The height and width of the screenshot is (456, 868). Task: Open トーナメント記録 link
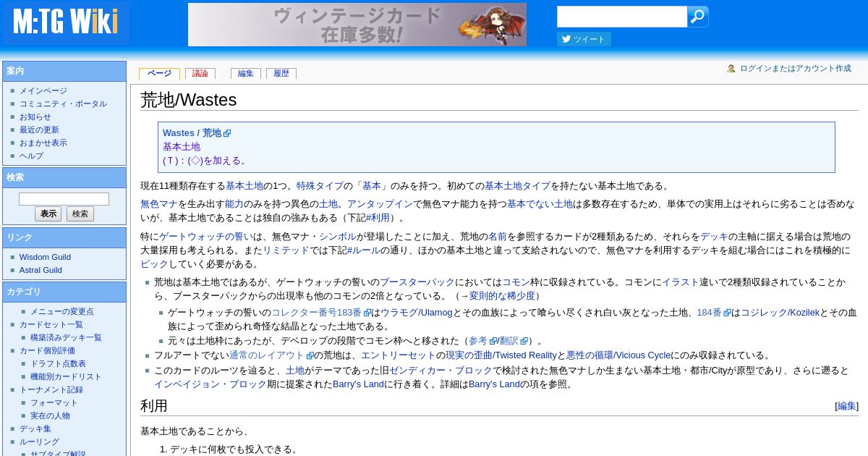click(51, 389)
